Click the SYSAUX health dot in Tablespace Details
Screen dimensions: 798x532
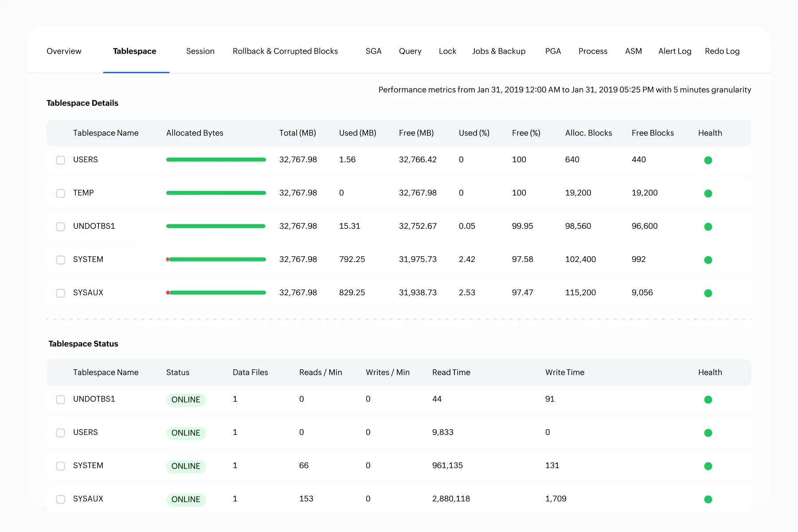coord(708,293)
